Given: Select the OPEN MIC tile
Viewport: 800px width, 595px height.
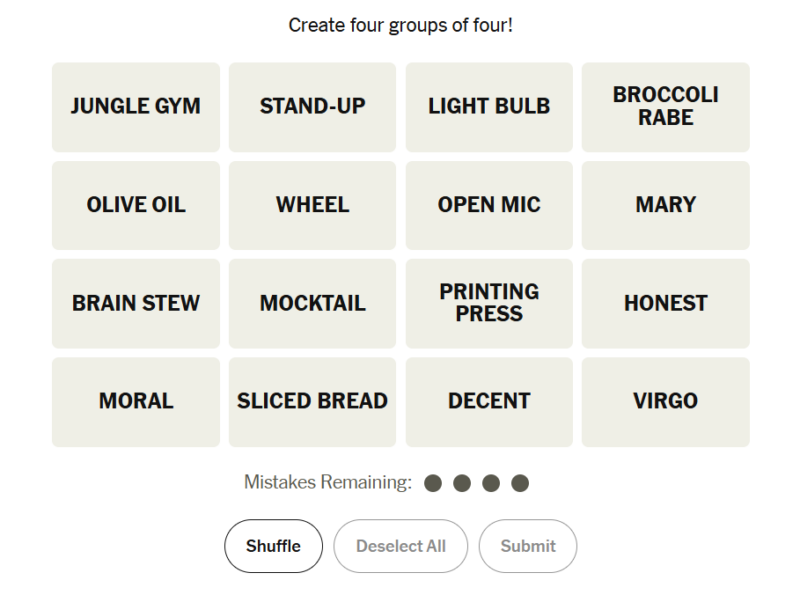Looking at the screenshot, I should pyautogui.click(x=489, y=205).
